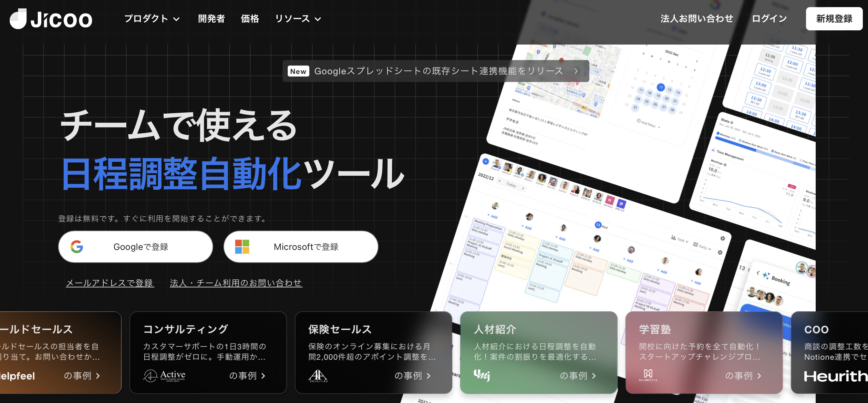Open the 開発者 menu item

[211, 19]
